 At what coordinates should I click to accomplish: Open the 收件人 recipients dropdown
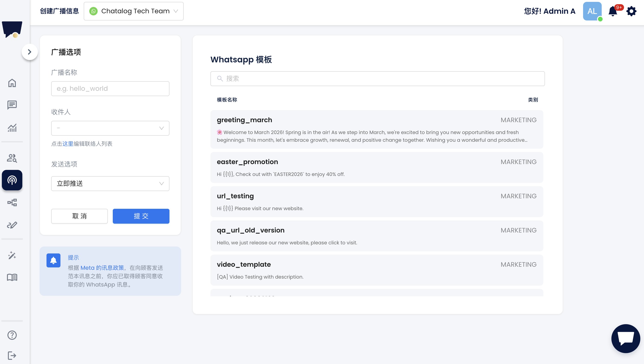pos(110,128)
